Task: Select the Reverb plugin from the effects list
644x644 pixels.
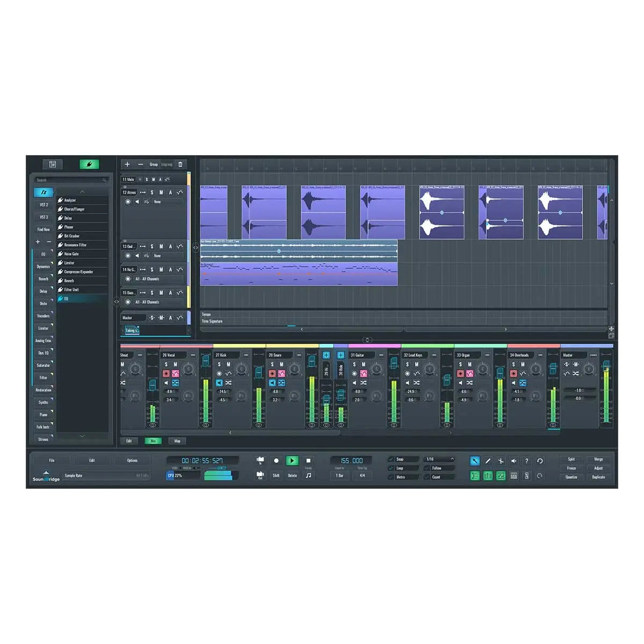Action: click(x=70, y=280)
